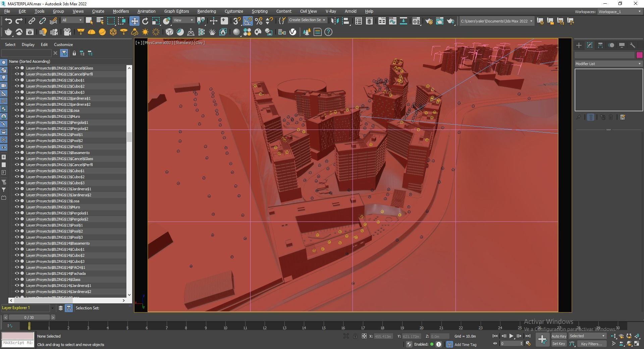The width and height of the screenshot is (644, 349).
Task: Open Curve Editor icon
Action: (393, 21)
